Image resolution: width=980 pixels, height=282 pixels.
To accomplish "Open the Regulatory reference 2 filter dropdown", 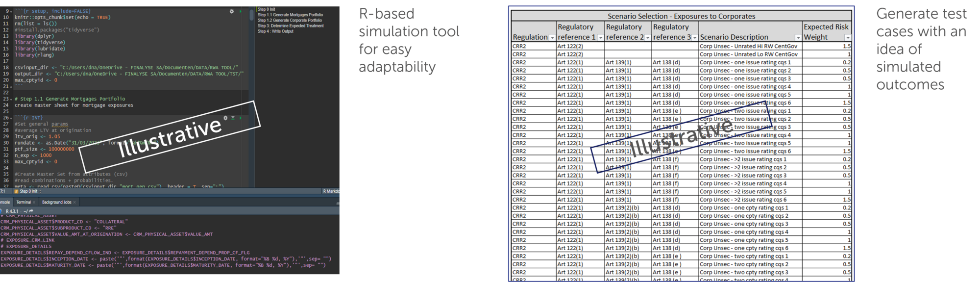I will (647, 38).
